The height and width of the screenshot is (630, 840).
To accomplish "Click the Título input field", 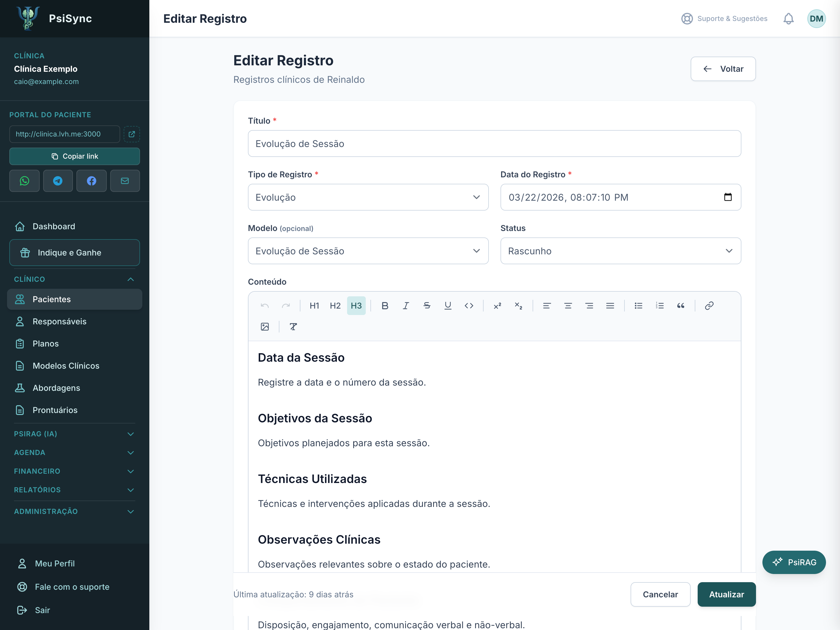I will tap(494, 143).
